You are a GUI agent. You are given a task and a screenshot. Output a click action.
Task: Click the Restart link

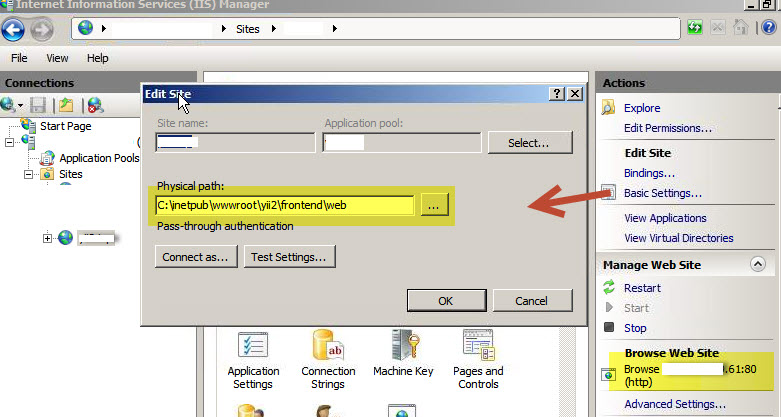coord(643,288)
